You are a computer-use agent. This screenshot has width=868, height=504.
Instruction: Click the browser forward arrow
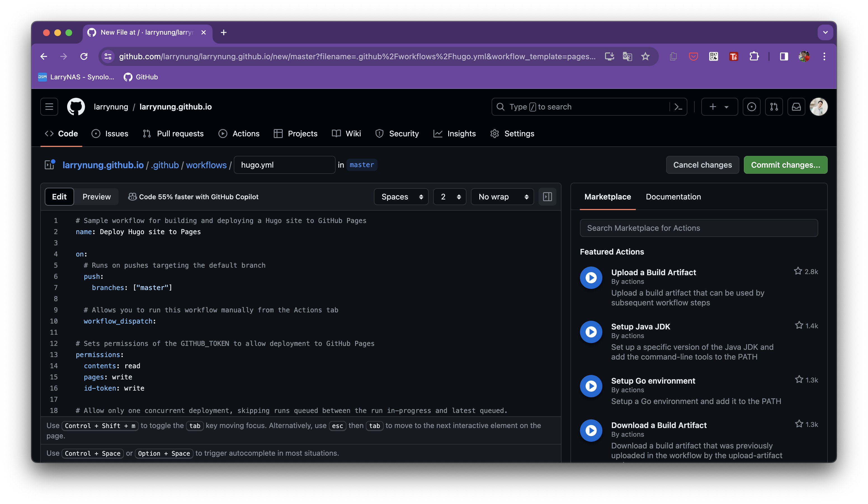pos(64,56)
